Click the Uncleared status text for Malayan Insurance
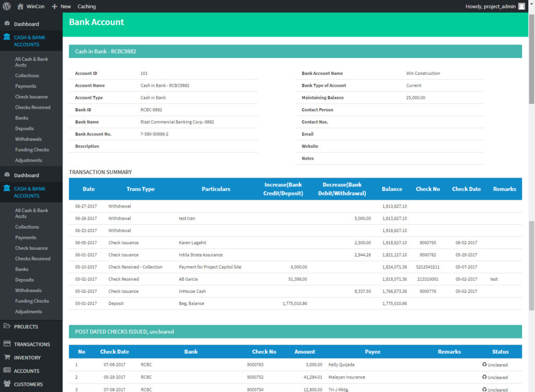 [497, 377]
